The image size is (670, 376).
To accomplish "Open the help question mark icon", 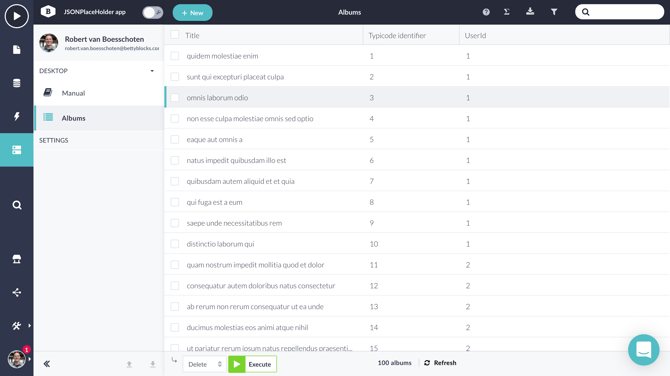I will [486, 12].
